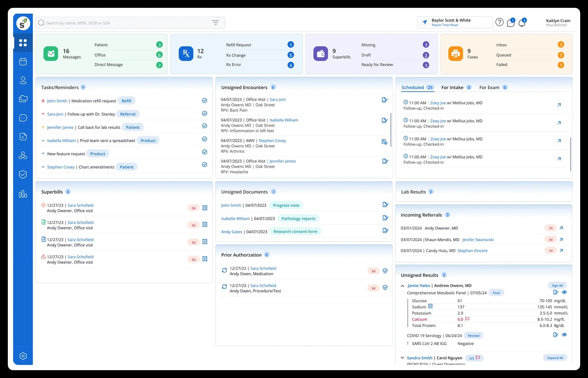The height and width of the screenshot is (378, 588).
Task: Open the bar chart reports icon in sidebar
Action: (x=23, y=194)
